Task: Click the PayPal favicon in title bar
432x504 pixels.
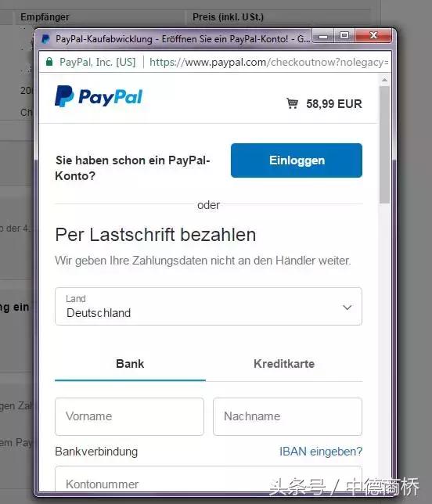Action: [45, 39]
